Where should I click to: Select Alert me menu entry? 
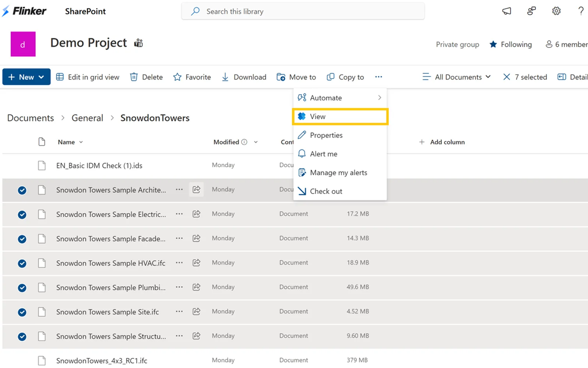pyautogui.click(x=340, y=154)
